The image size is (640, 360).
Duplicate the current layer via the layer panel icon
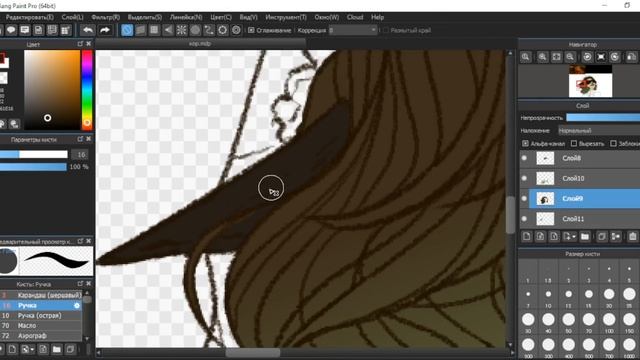602,236
